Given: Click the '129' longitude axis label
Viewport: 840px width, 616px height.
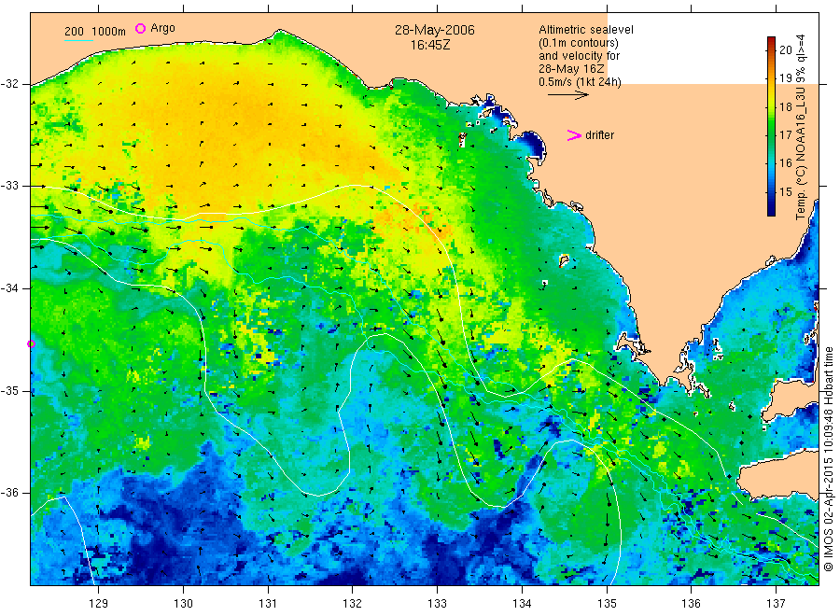Looking at the screenshot, I should 99,604.
